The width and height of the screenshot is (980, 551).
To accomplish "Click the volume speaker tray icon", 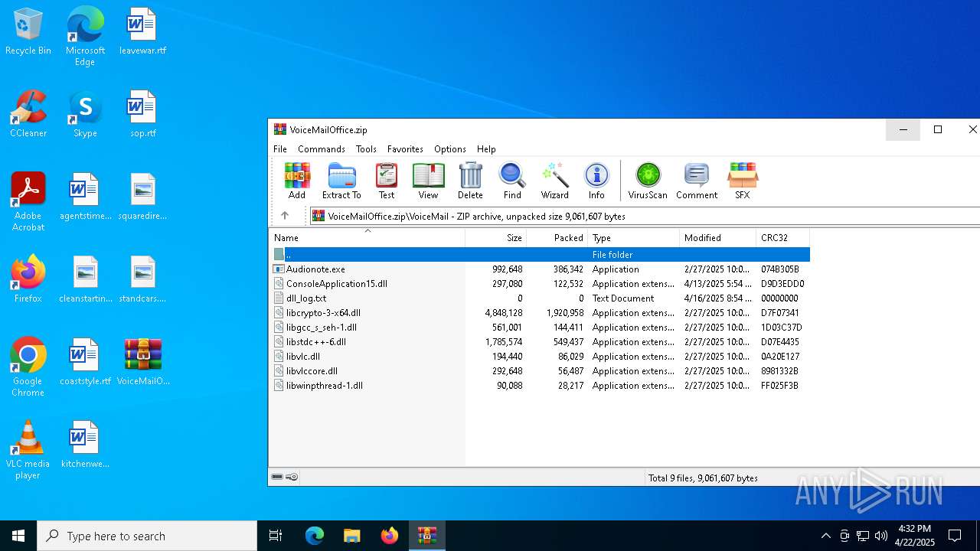I will [881, 536].
